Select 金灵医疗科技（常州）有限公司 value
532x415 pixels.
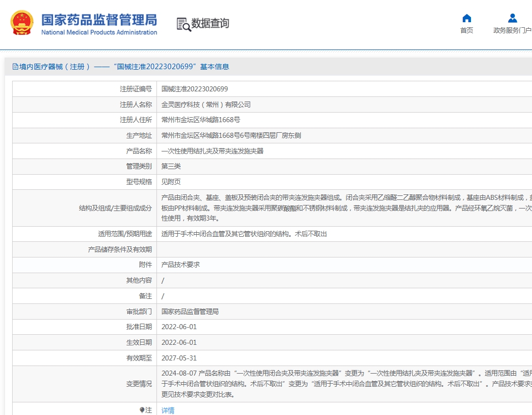206,105
